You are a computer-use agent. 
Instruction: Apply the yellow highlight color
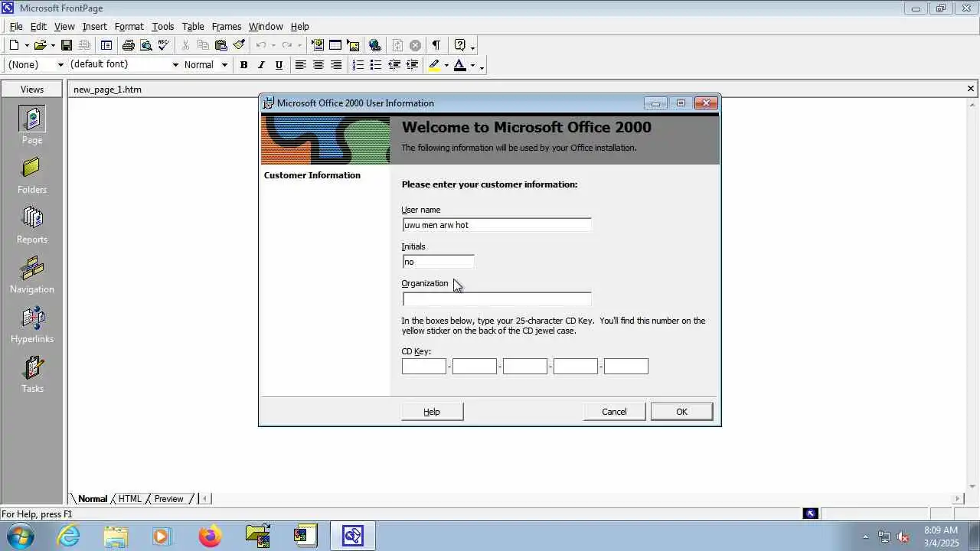434,65
